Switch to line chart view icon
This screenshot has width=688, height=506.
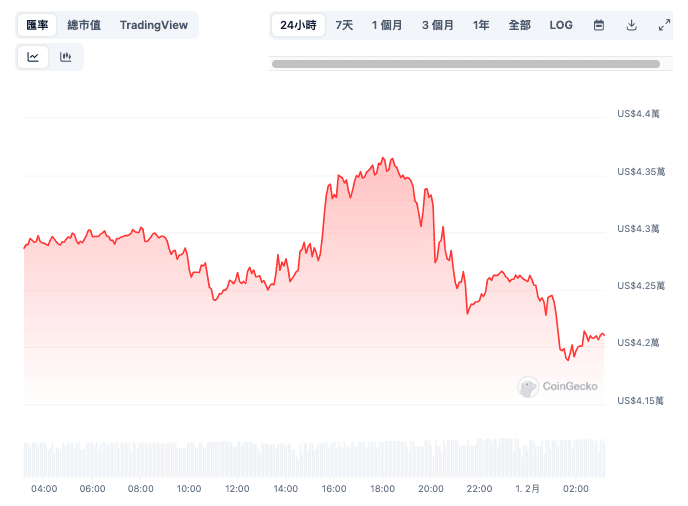pos(33,57)
